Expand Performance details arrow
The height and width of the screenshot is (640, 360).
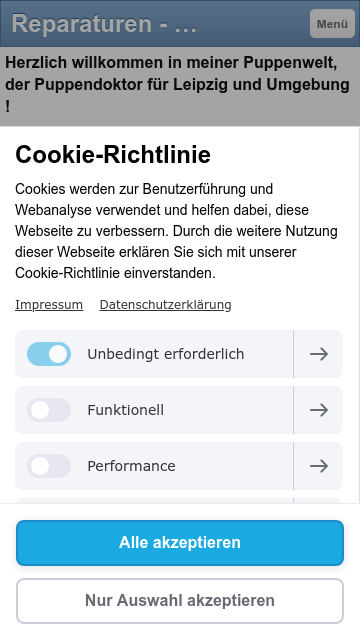[319, 466]
